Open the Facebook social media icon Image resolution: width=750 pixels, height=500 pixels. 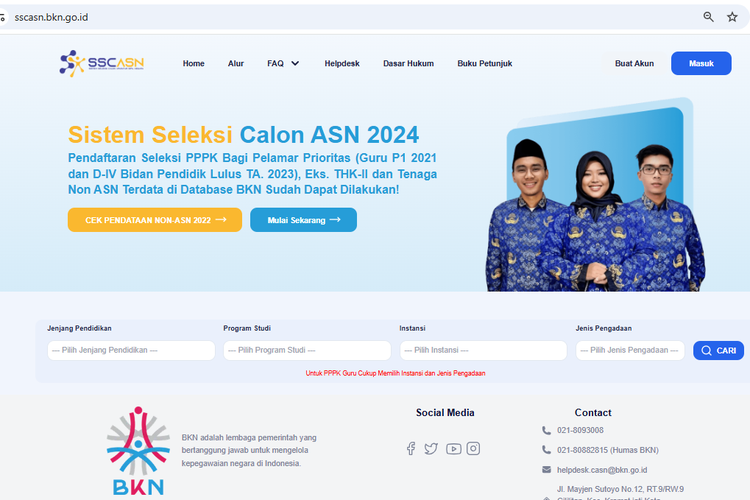[411, 448]
